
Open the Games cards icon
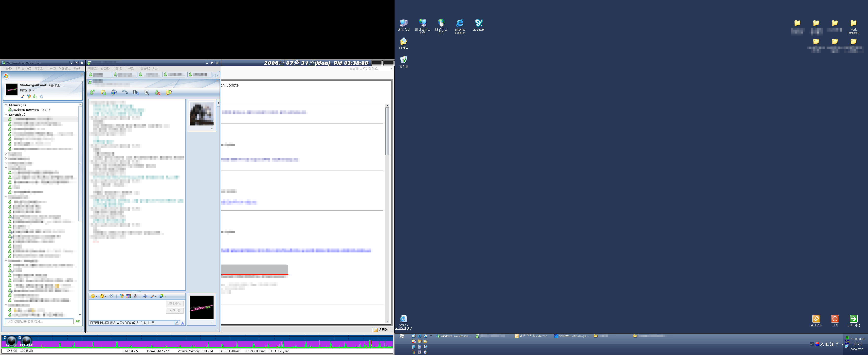[x=146, y=92]
